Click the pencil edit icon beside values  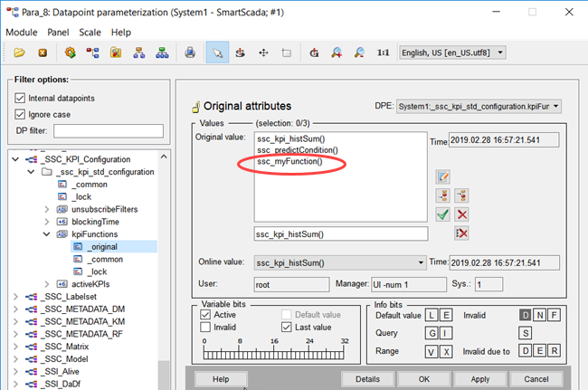tap(442, 176)
